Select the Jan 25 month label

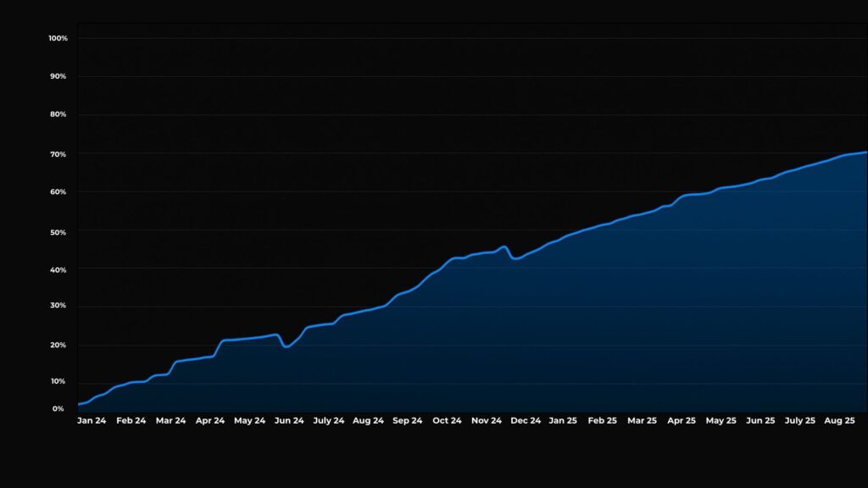pyautogui.click(x=562, y=420)
